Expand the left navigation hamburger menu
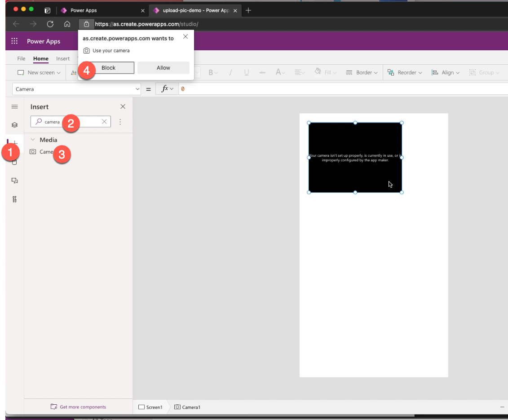The image size is (508, 420). (14, 106)
